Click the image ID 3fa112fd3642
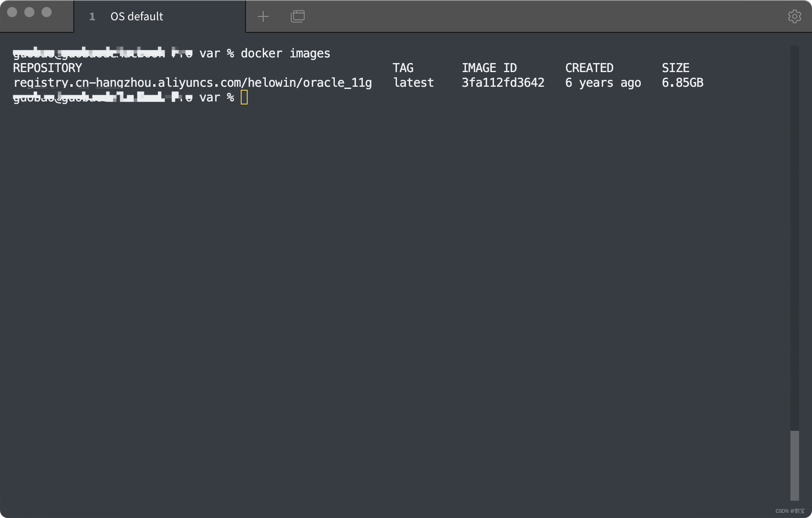 click(x=503, y=82)
